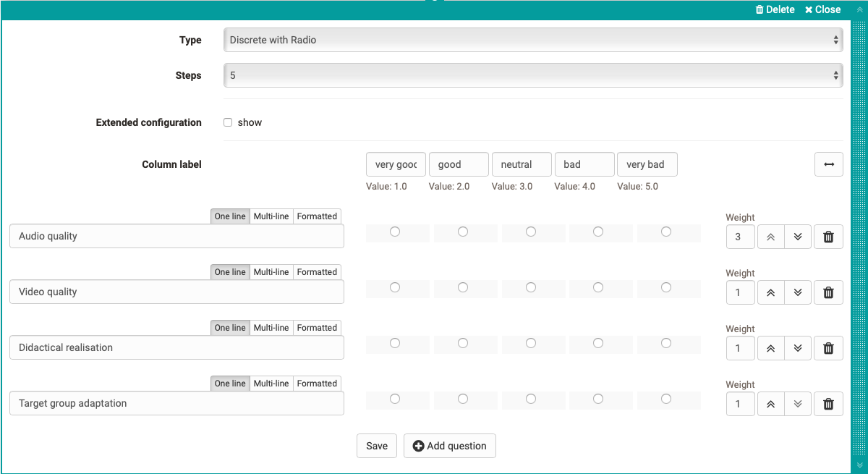Move Video quality question up
The width and height of the screenshot is (868, 474).
coord(770,292)
